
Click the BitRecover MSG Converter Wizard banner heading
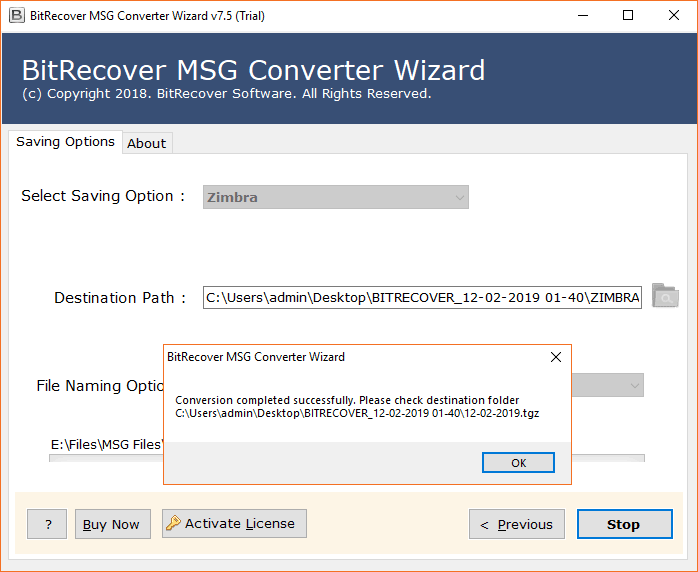(253, 70)
